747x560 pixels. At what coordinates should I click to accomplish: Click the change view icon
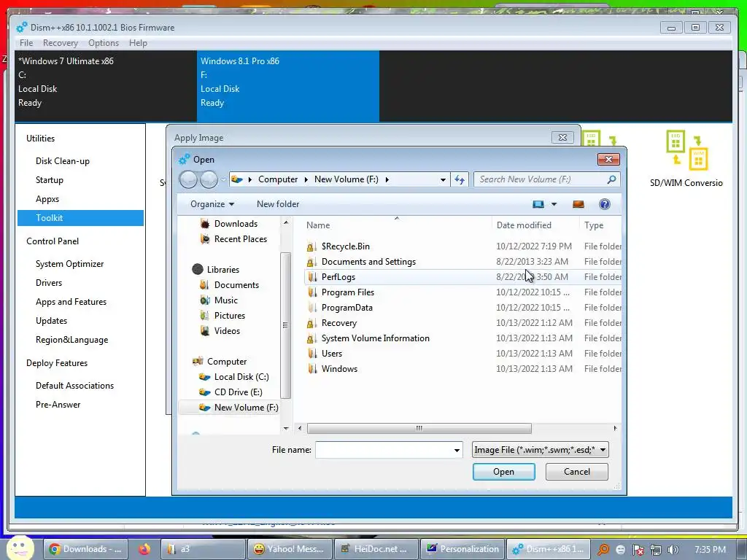(538, 204)
